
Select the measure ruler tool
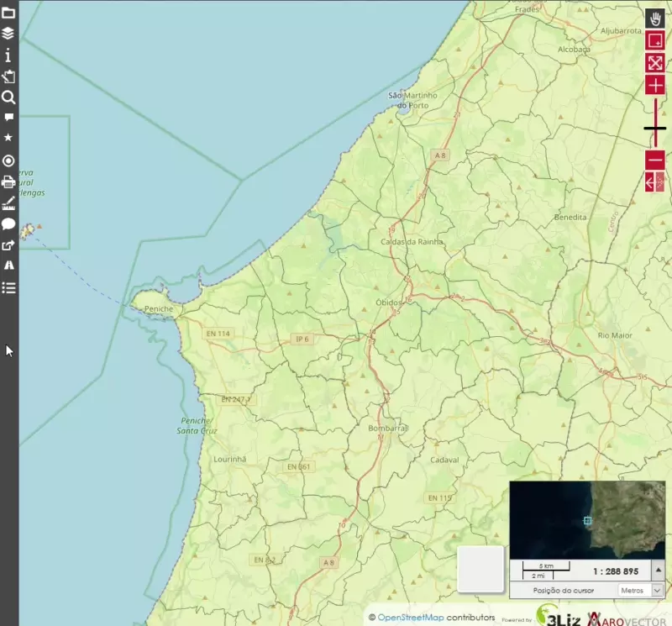pyautogui.click(x=8, y=203)
